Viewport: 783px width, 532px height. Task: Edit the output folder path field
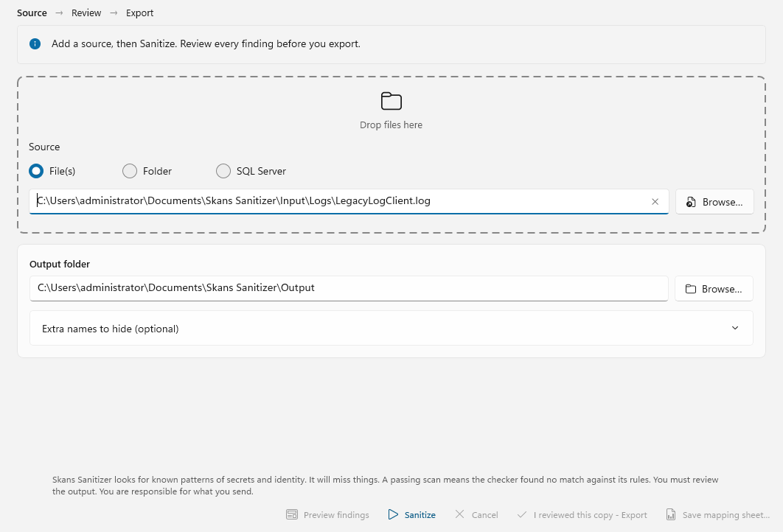(x=349, y=288)
